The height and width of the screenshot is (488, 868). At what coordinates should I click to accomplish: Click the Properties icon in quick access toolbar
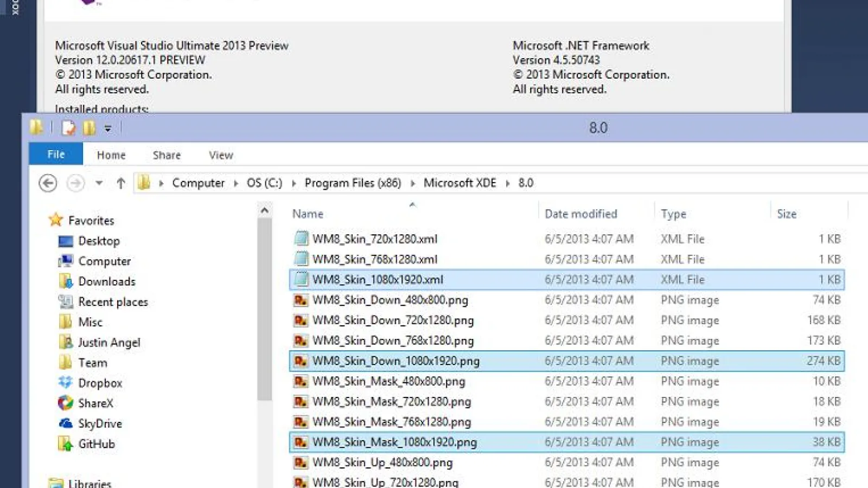click(x=68, y=128)
